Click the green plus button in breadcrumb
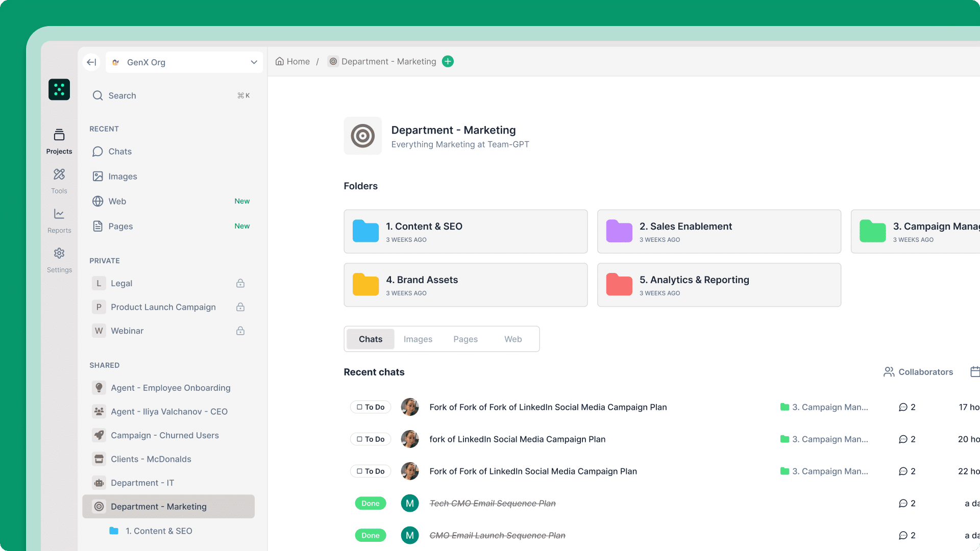The height and width of the screenshot is (551, 980). coord(448,62)
